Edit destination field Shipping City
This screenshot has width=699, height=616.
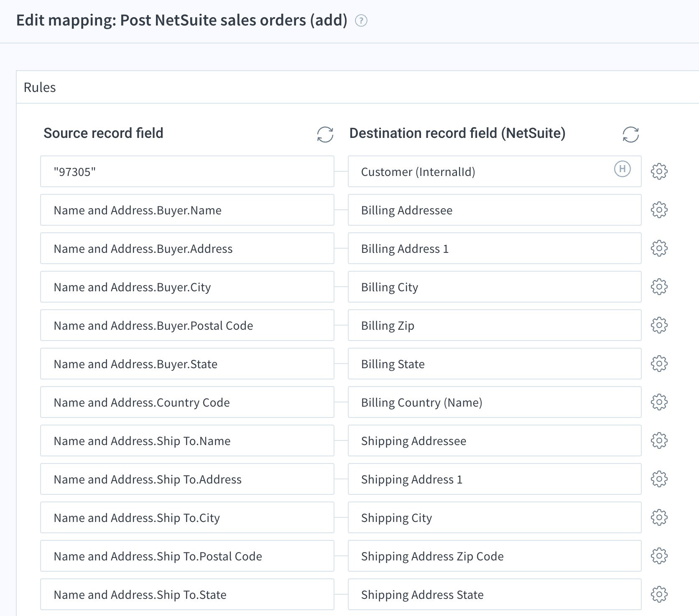(x=495, y=517)
